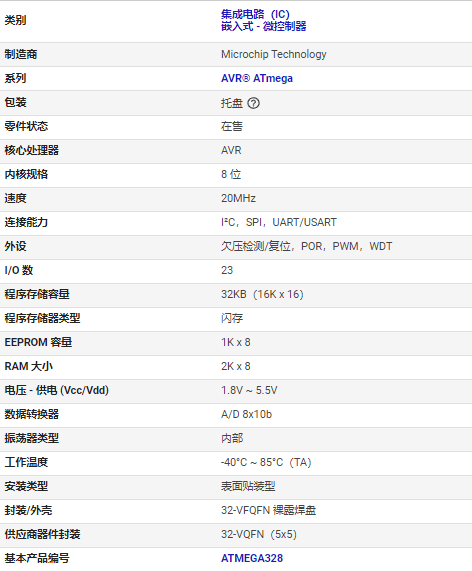
Task: Select the 20MHz speed value
Action: click(238, 198)
